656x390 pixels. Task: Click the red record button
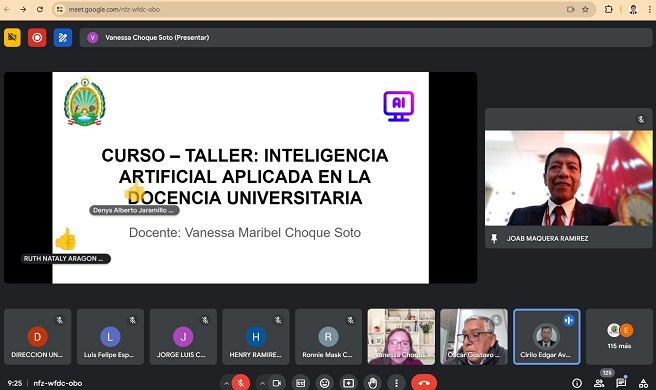[37, 38]
